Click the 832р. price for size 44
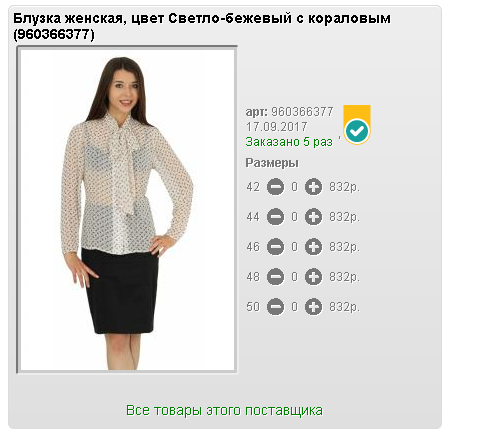486x432 pixels. [x=344, y=217]
